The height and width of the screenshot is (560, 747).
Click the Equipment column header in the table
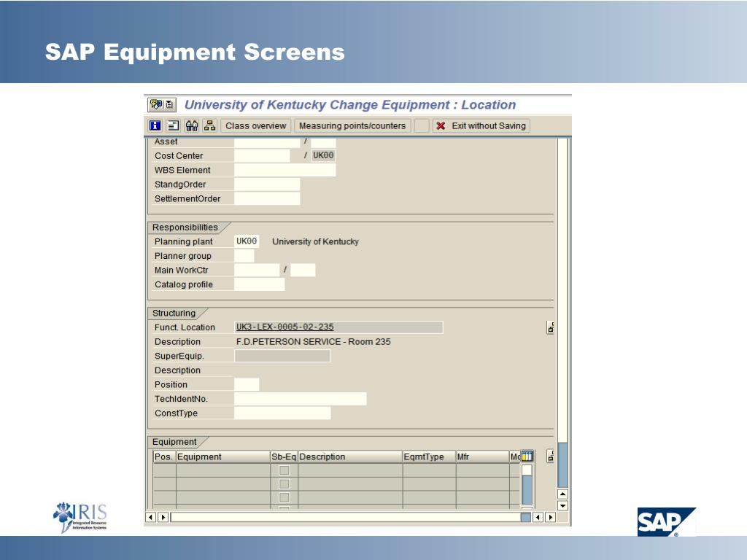coord(223,456)
